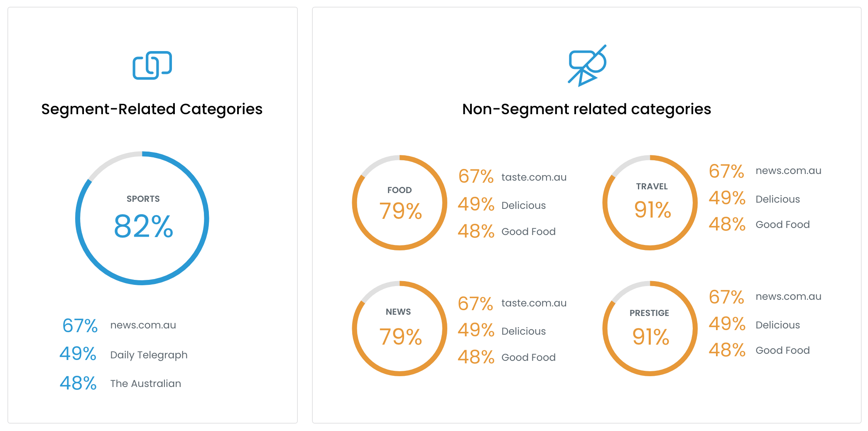The image size is (868, 431).
Task: Select the Prestige 91% donut chart
Action: [x=650, y=328]
